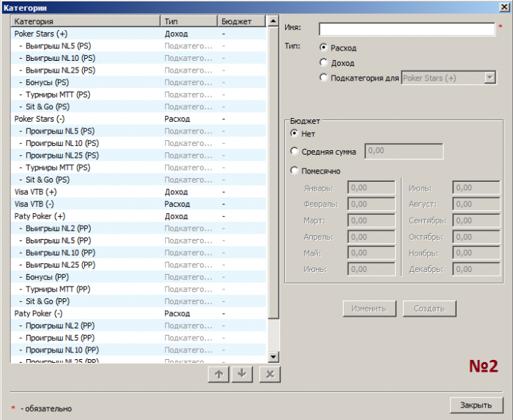The width and height of the screenshot is (513, 420).
Task: Select the Выигрыш NL25 (PP) row
Action: [x=139, y=265]
